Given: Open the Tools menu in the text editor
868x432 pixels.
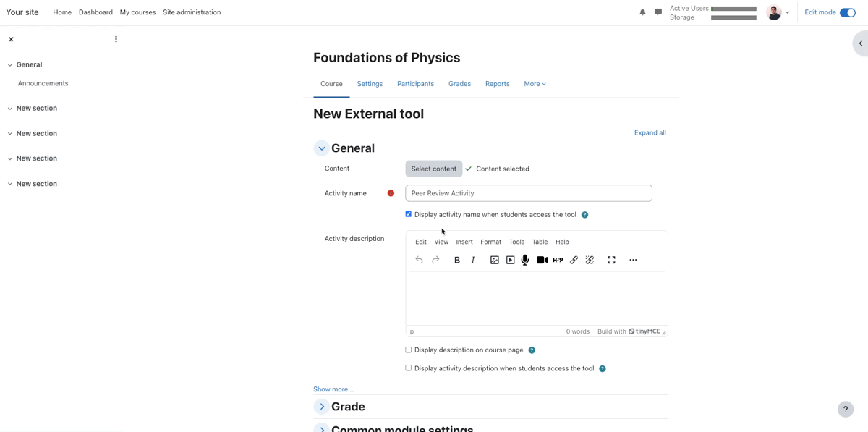Looking at the screenshot, I should 516,242.
